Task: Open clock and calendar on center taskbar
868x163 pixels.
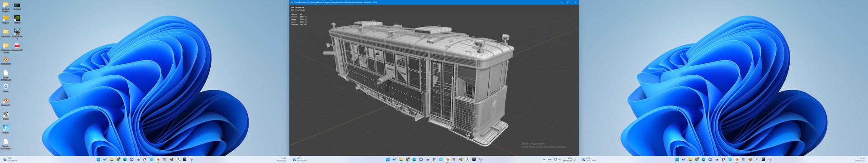Action: 567,159
